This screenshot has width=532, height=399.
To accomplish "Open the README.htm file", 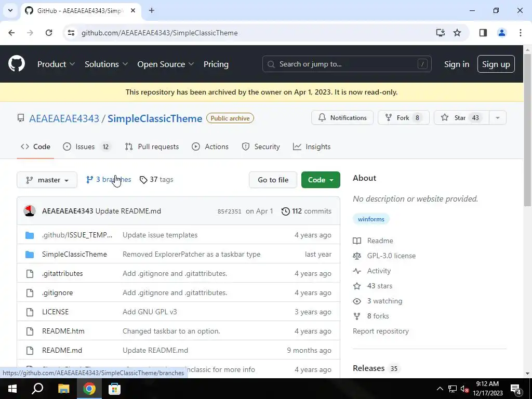I will [x=63, y=331].
